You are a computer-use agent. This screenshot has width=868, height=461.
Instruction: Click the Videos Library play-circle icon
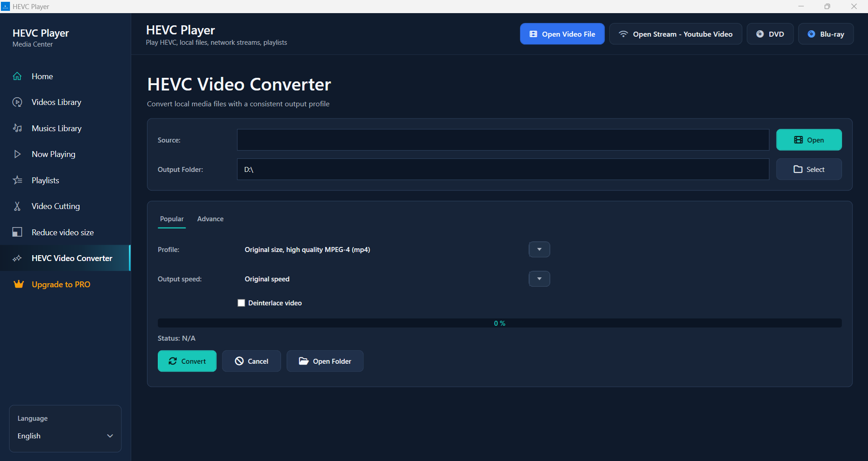(17, 102)
